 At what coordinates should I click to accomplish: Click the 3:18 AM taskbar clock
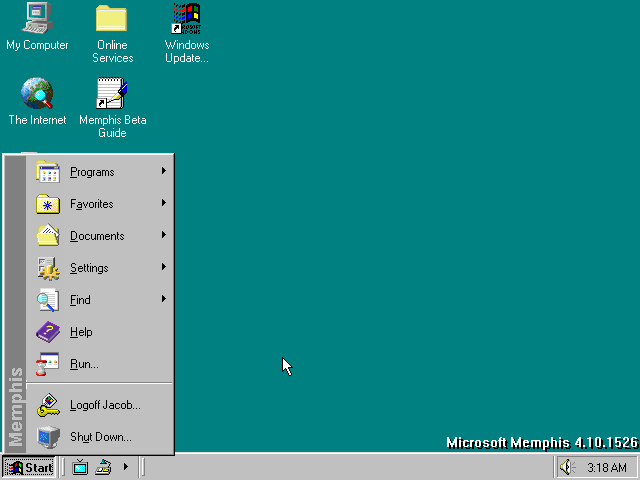pos(607,467)
